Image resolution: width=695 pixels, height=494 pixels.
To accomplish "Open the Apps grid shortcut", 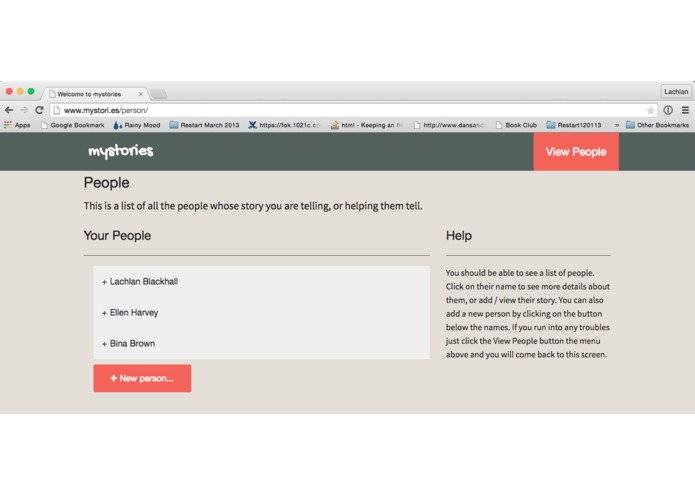I will (x=17, y=125).
